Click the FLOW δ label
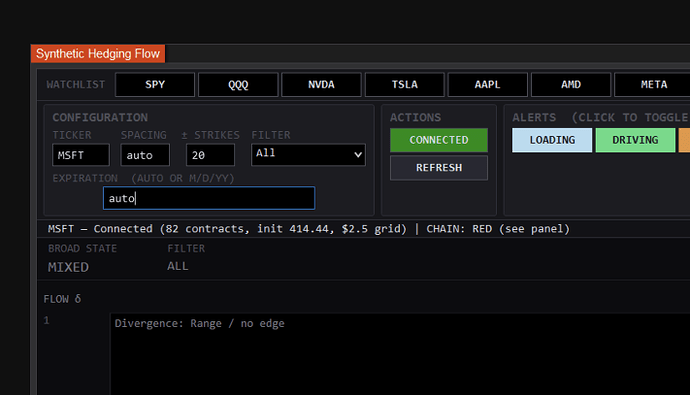The height and width of the screenshot is (395, 690). [x=62, y=299]
